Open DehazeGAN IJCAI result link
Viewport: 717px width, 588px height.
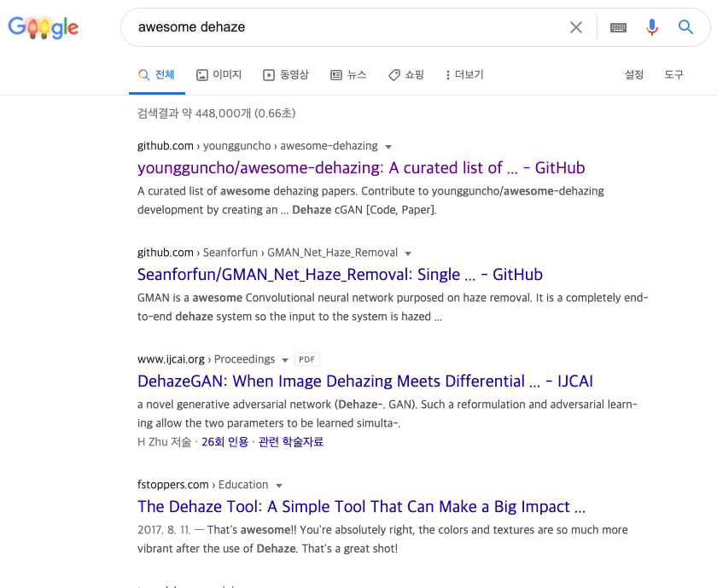click(365, 381)
